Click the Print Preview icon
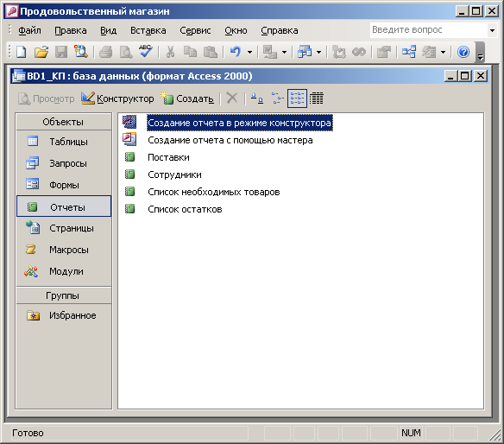 (126, 52)
